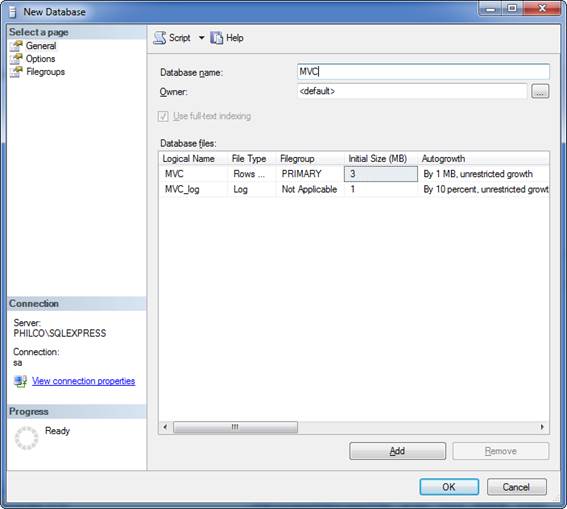Open View connection properties link
Viewport: 567px width, 509px height.
84,381
